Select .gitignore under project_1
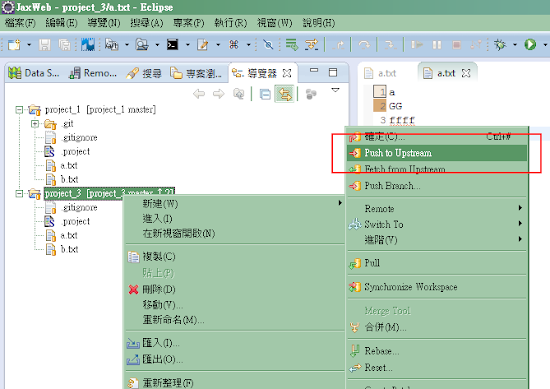The height and width of the screenshot is (389, 550). click(80, 138)
